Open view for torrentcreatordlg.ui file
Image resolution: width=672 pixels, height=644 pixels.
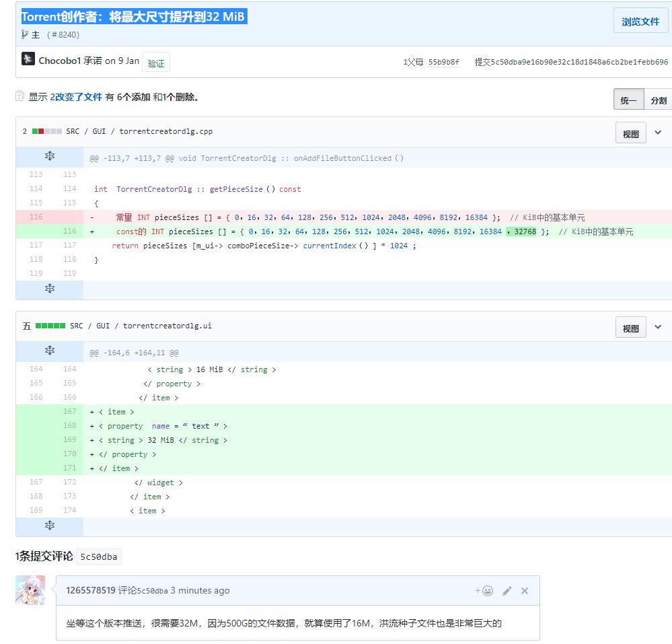pyautogui.click(x=630, y=328)
